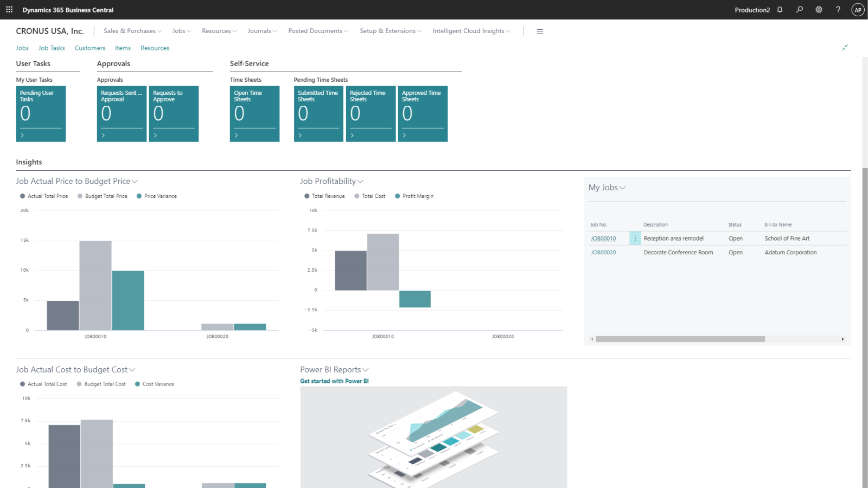Open the Help icon
Screen dimensions: 868x488
[x=837, y=9]
